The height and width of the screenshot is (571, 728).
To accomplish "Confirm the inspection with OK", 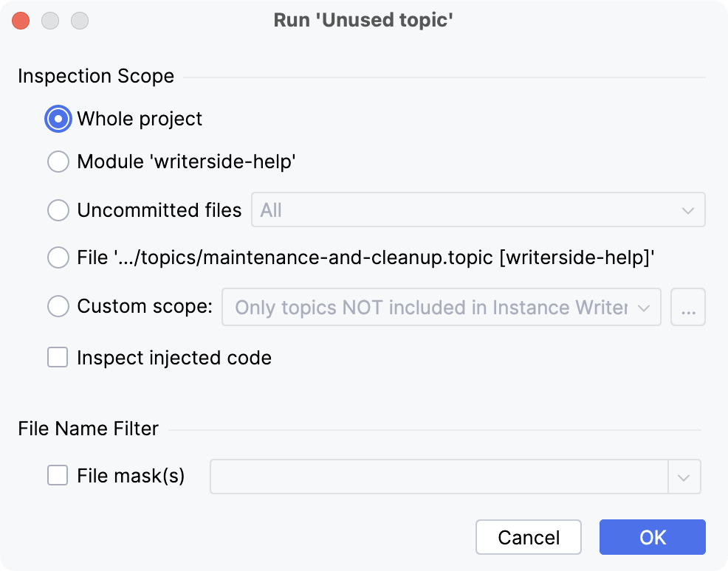I will [x=652, y=537].
